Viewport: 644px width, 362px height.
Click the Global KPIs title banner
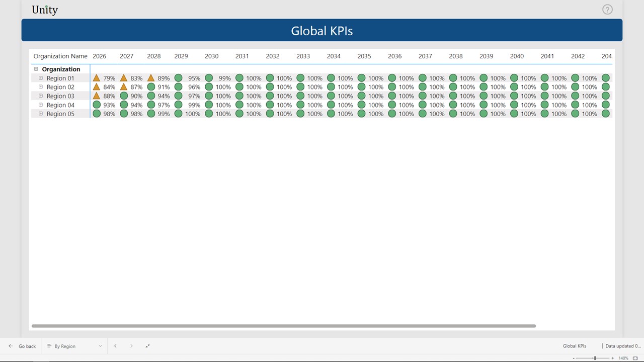click(322, 30)
